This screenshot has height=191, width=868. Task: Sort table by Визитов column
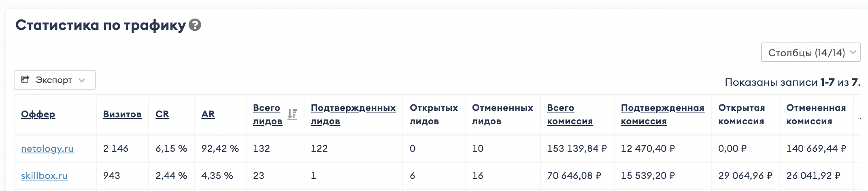[122, 115]
